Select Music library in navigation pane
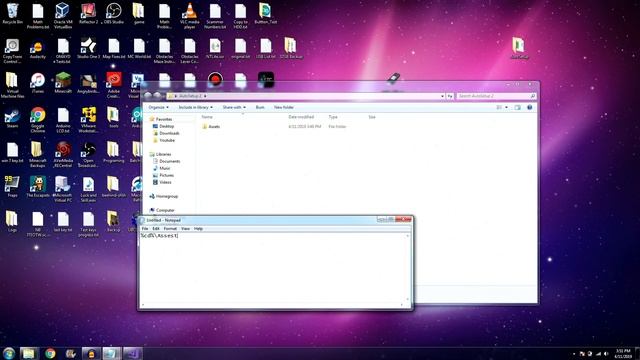640x360 pixels. pos(165,168)
